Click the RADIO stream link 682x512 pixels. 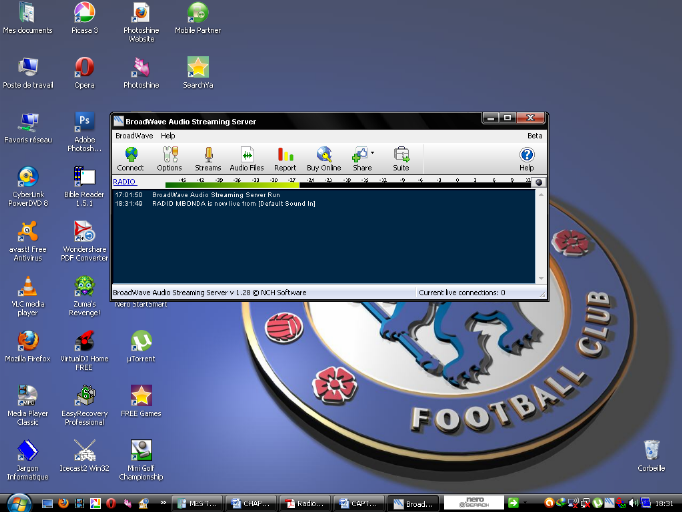124,182
